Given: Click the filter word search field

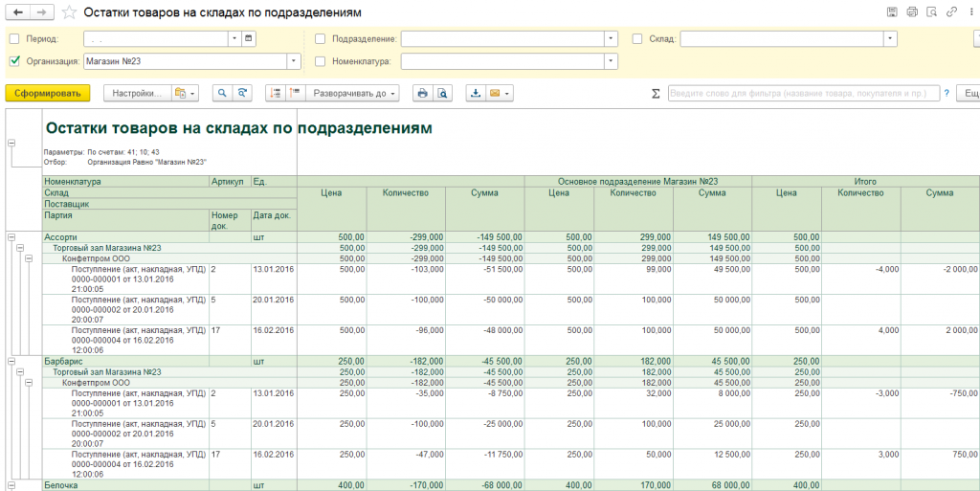Looking at the screenshot, I should (x=801, y=94).
